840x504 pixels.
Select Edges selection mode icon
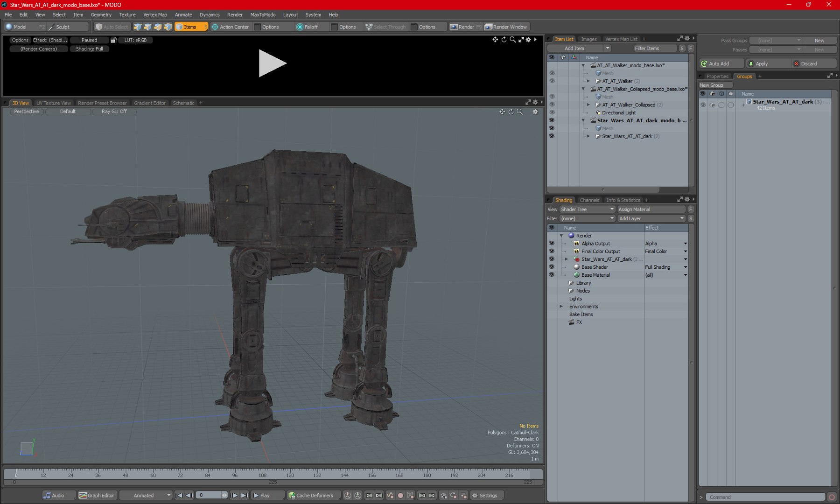(x=147, y=27)
